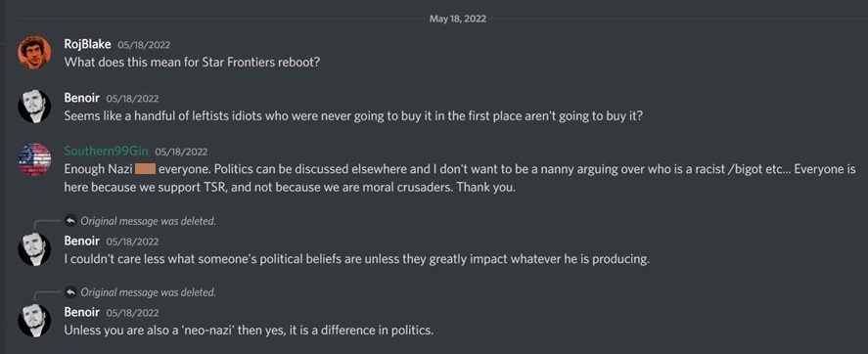The image size is (868, 354).
Task: Click RojBlake's 05/18/2022 timestamp
Action: point(144,45)
